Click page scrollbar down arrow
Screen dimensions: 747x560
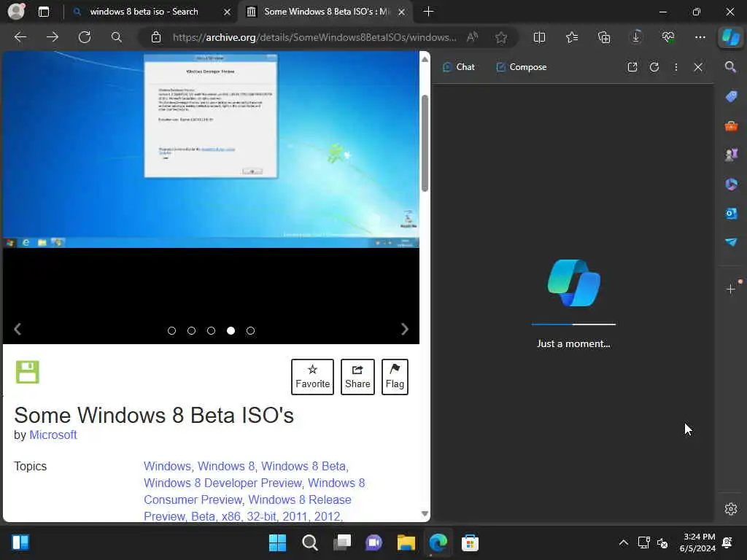[425, 514]
